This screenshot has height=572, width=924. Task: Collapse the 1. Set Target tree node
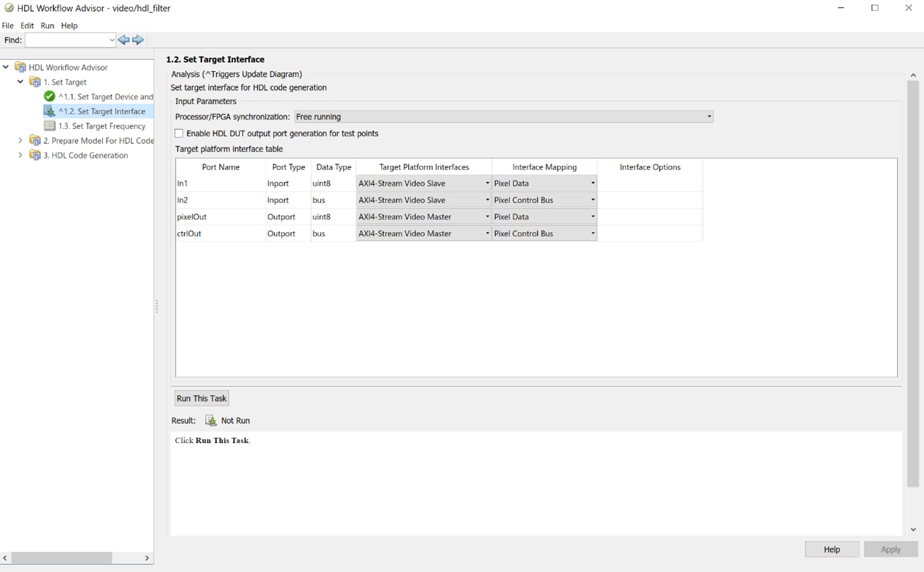(x=20, y=82)
